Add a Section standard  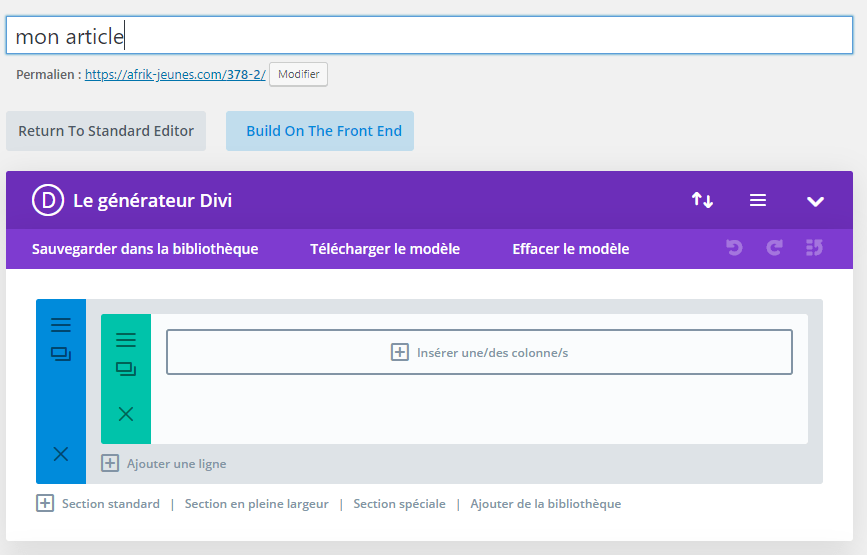[111, 504]
